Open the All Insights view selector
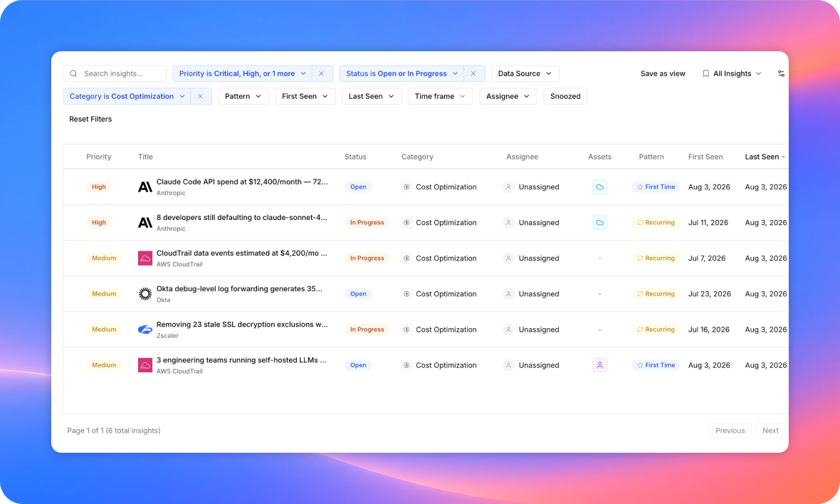The image size is (840, 504). point(732,73)
